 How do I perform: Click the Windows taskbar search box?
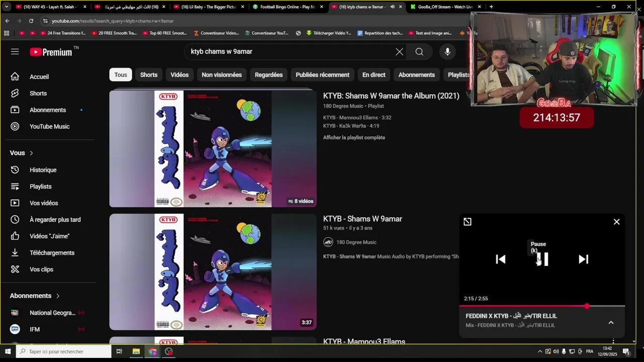point(63,351)
